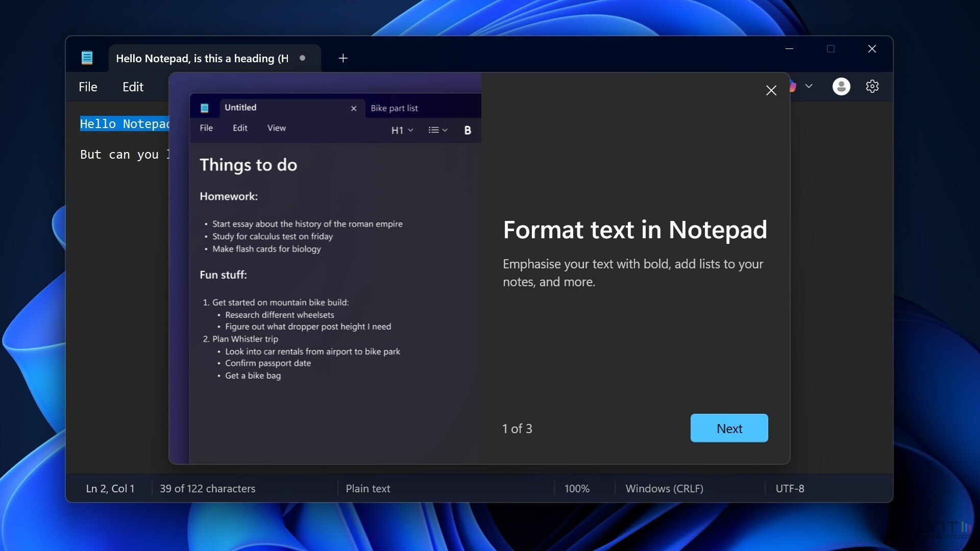Open the File menu in Notepad
Image resolution: width=980 pixels, height=551 pixels.
click(x=88, y=87)
